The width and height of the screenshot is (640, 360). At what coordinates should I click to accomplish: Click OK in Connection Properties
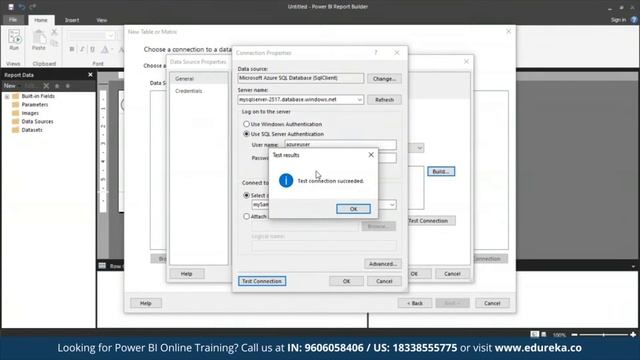point(347,281)
